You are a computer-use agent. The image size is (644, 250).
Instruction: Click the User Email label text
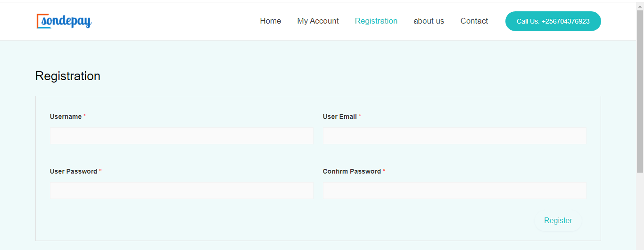pos(339,117)
